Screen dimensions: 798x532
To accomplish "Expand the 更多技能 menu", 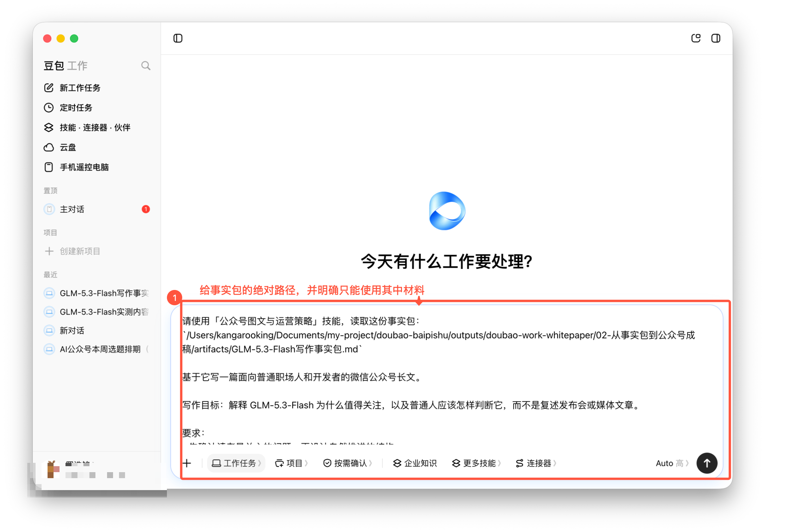I will [x=476, y=463].
